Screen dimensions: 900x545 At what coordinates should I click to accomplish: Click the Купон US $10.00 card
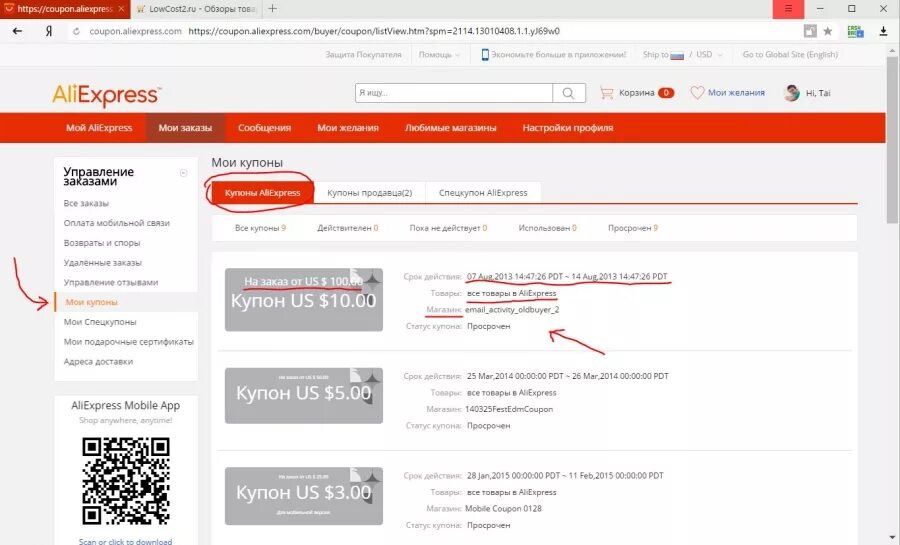304,299
